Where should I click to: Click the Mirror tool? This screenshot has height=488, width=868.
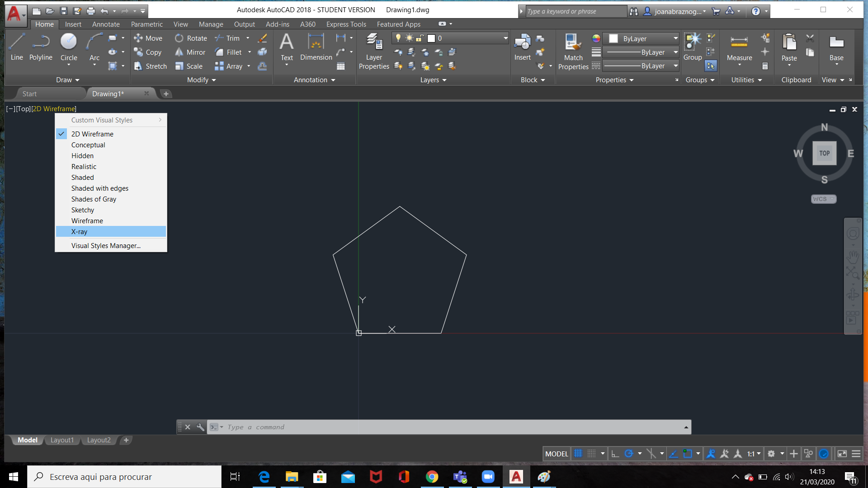click(190, 52)
